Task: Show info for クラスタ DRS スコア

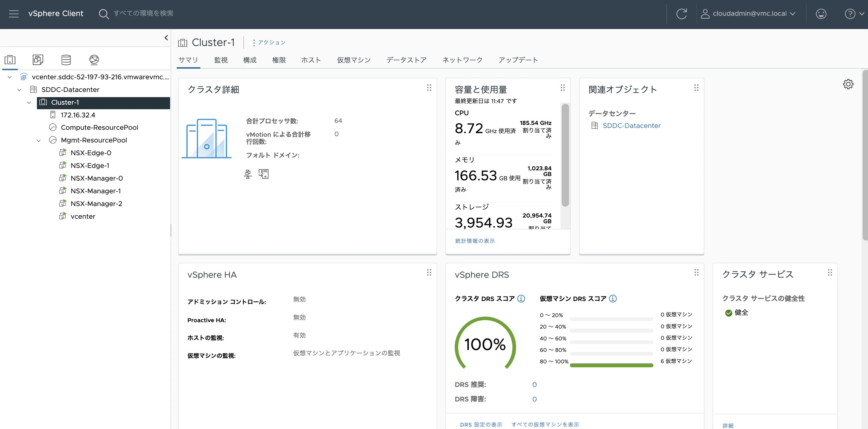Action: 521,299
